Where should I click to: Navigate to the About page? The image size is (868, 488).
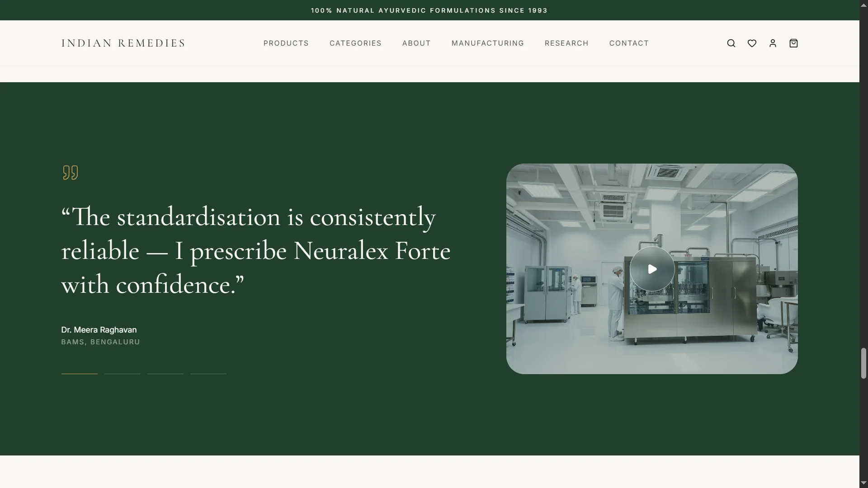(x=416, y=43)
